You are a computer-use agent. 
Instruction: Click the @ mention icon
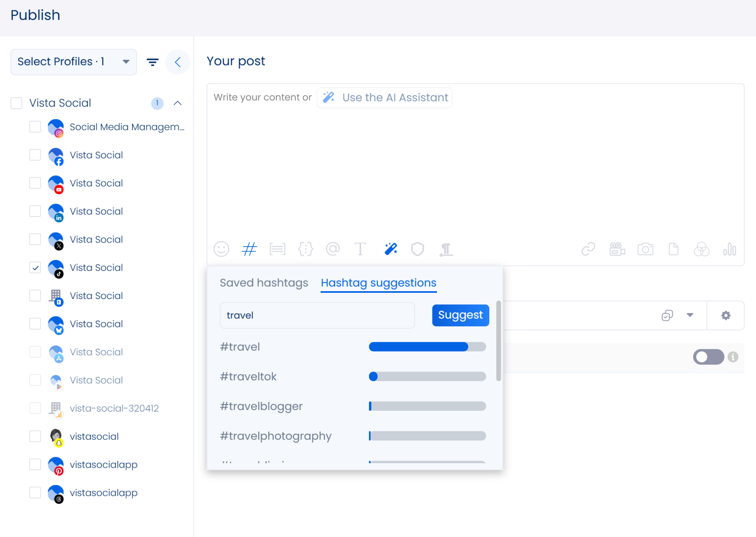point(333,249)
